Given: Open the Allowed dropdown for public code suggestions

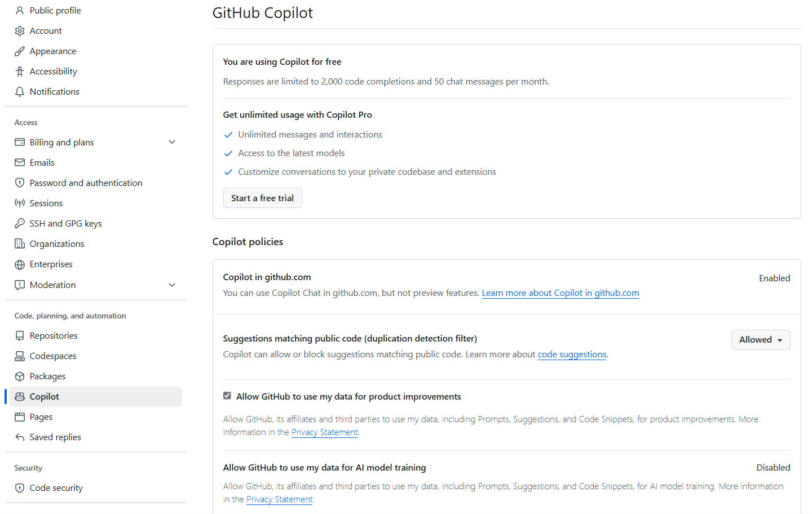Looking at the screenshot, I should [x=761, y=339].
